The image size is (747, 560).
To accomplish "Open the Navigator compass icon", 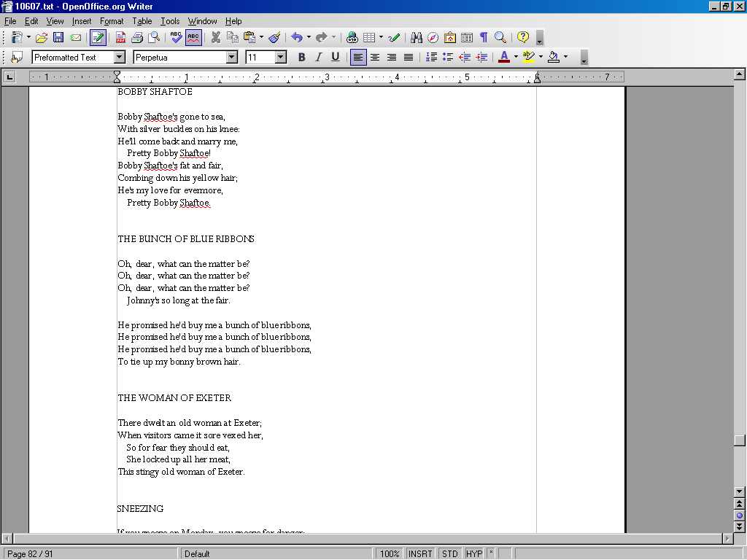I will coord(433,37).
